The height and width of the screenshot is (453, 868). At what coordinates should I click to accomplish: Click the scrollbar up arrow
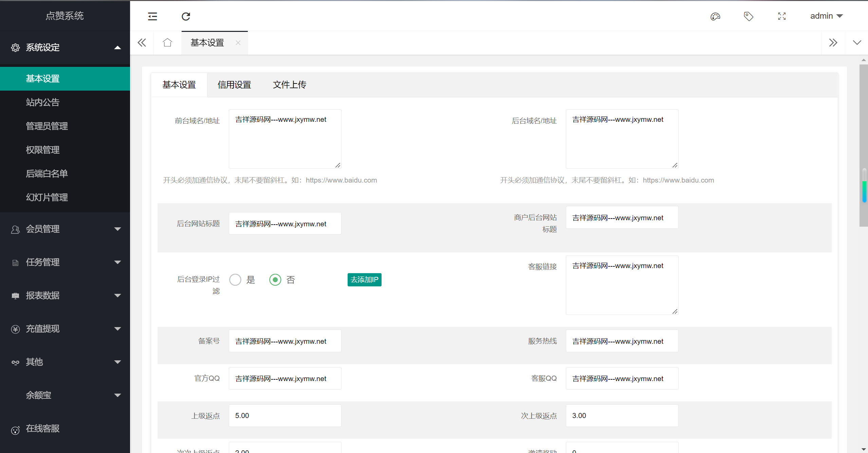coord(864,60)
